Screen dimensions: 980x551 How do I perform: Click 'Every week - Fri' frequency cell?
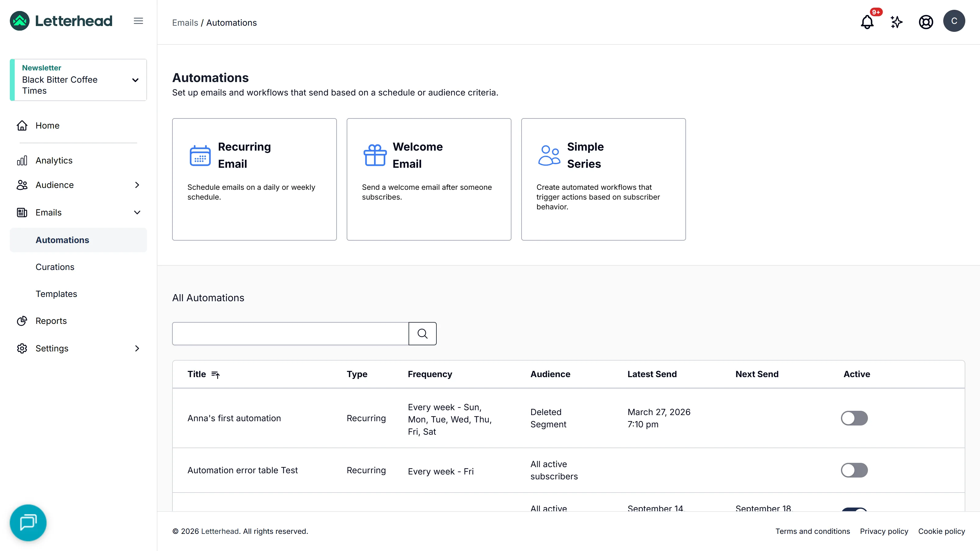pos(441,471)
